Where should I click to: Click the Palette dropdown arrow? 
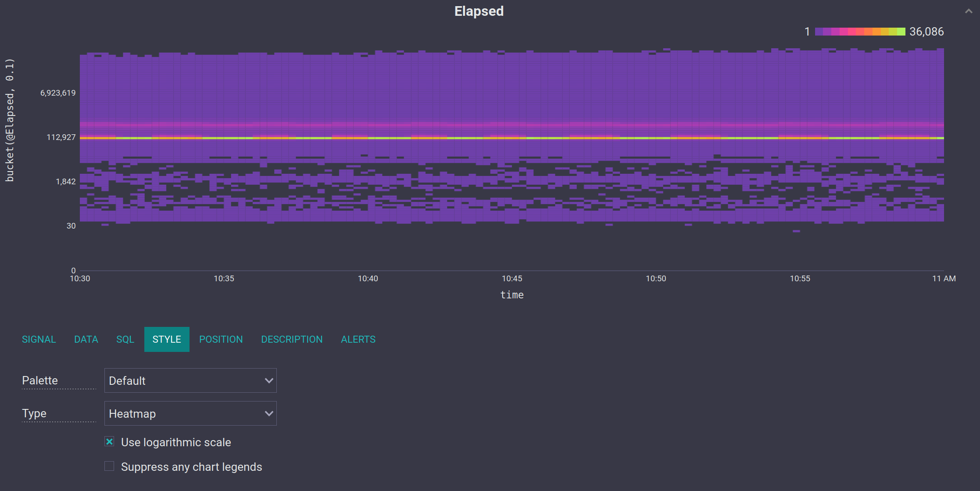[269, 380]
